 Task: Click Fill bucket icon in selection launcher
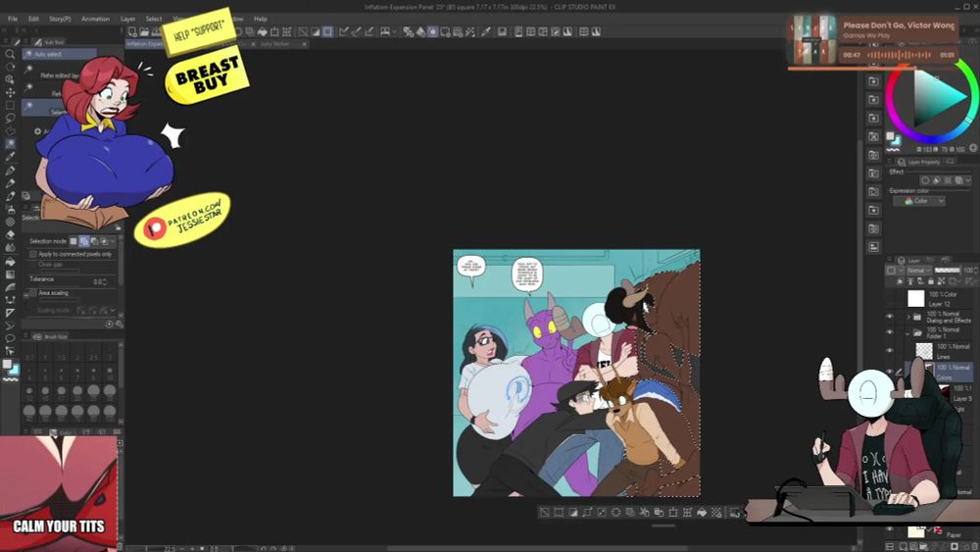pyautogui.click(x=702, y=512)
